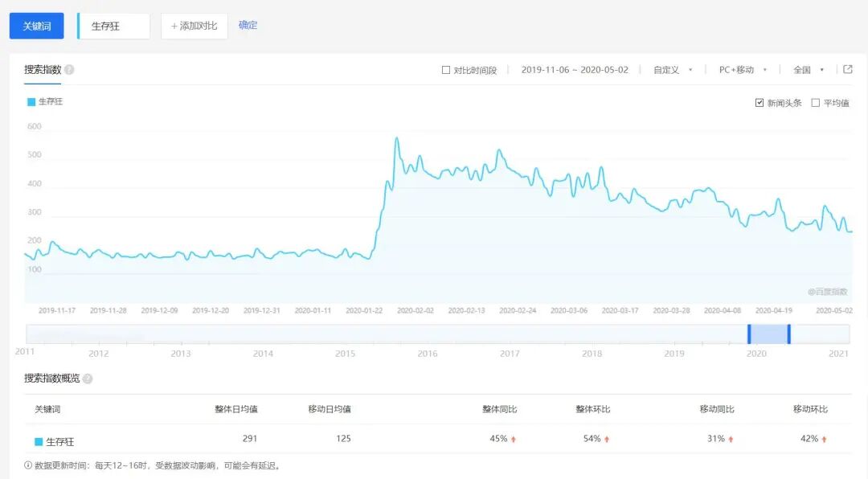Click the chart peak near 2020-01-28
This screenshot has width=868, height=479.
point(397,138)
